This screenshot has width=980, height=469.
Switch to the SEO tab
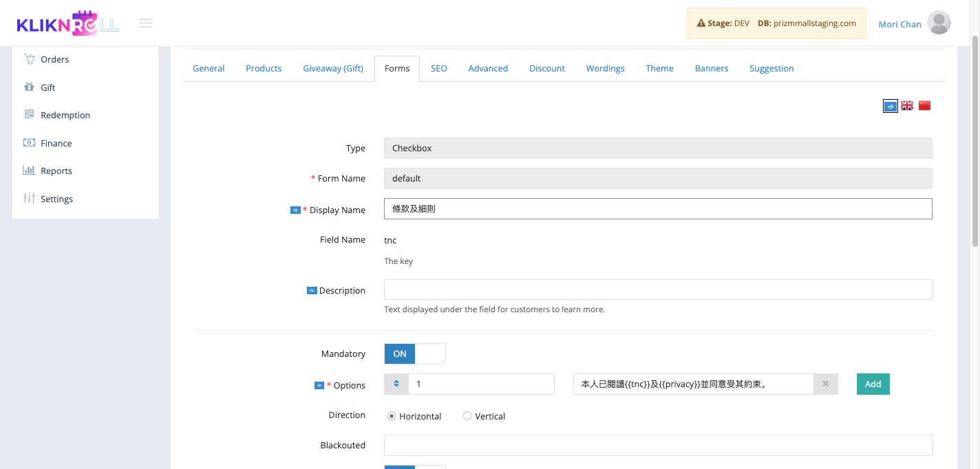pos(439,68)
